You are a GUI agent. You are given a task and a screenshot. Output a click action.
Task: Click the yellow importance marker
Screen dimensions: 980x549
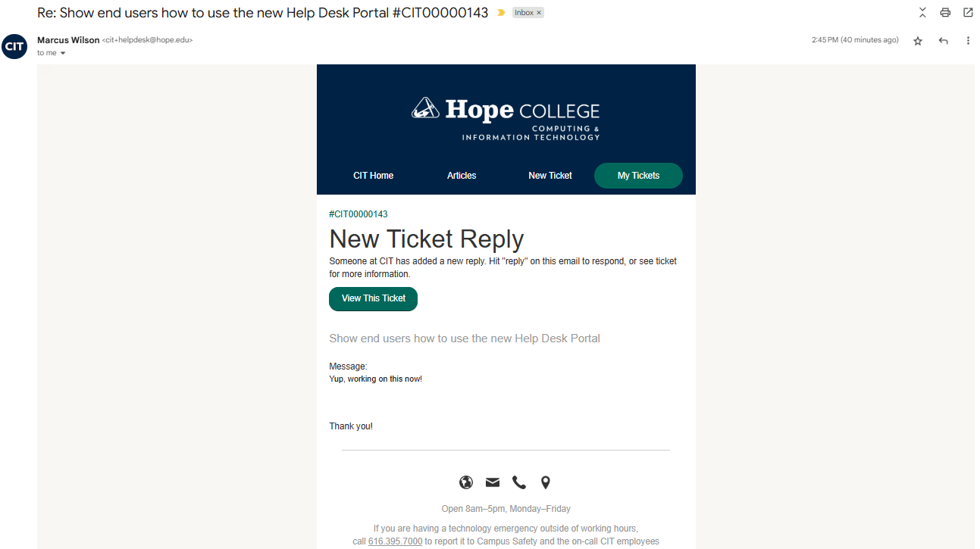point(501,13)
